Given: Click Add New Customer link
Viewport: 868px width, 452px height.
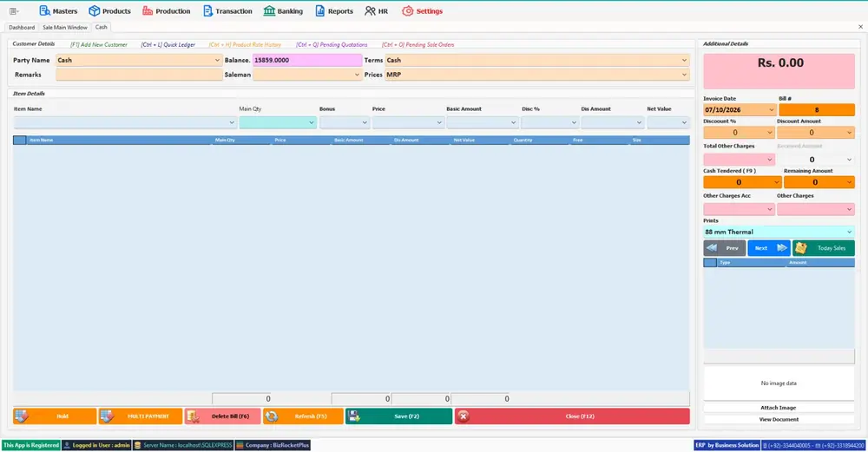Looking at the screenshot, I should (99, 45).
